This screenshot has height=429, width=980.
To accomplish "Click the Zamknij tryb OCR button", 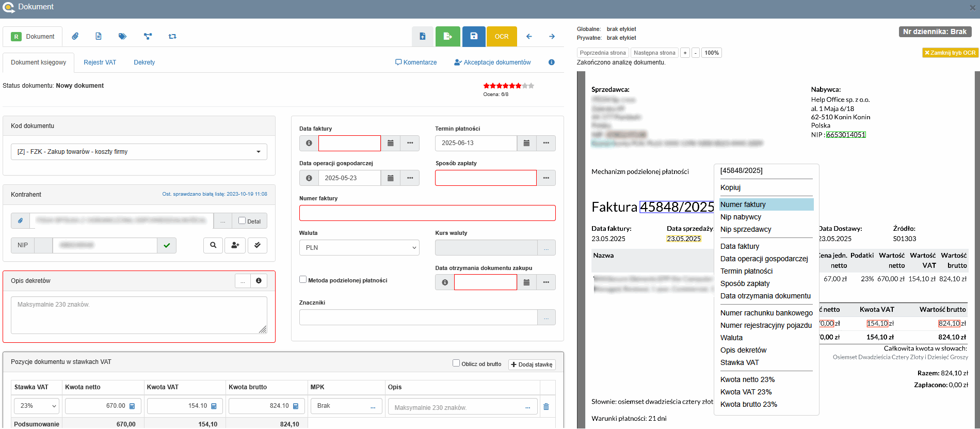I will [x=950, y=53].
